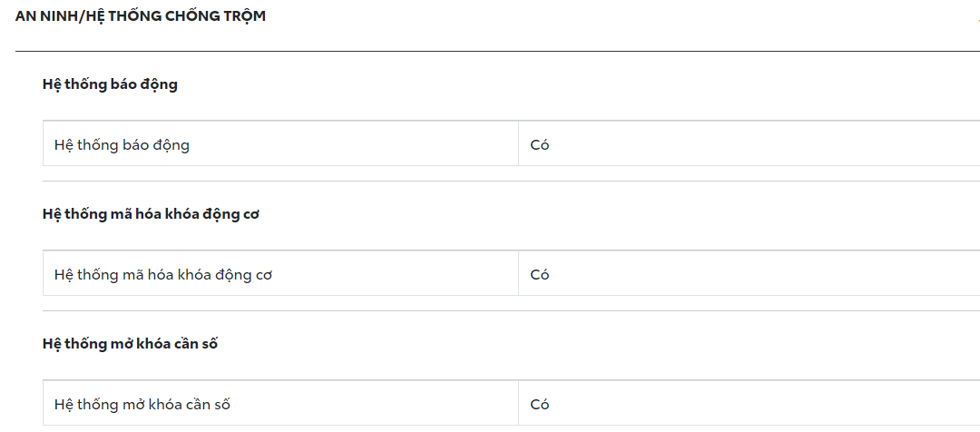Screen dimensions: 980x432
Task: Click Hệ thống mã hóa khóa động cơ label cell
Action: pos(163,274)
